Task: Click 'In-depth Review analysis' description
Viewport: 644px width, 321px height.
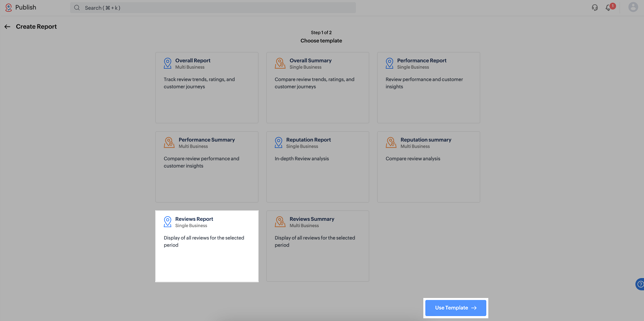Action: tap(302, 159)
